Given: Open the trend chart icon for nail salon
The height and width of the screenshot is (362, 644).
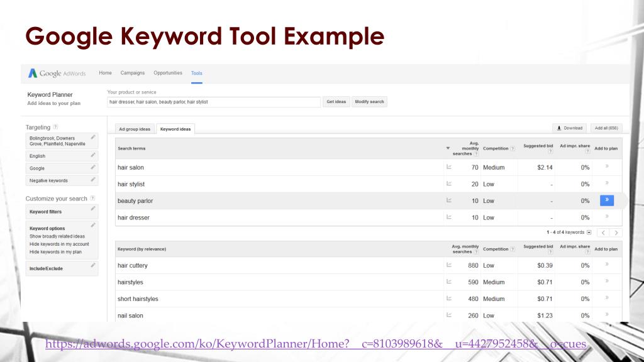Looking at the screenshot, I should [449, 315].
